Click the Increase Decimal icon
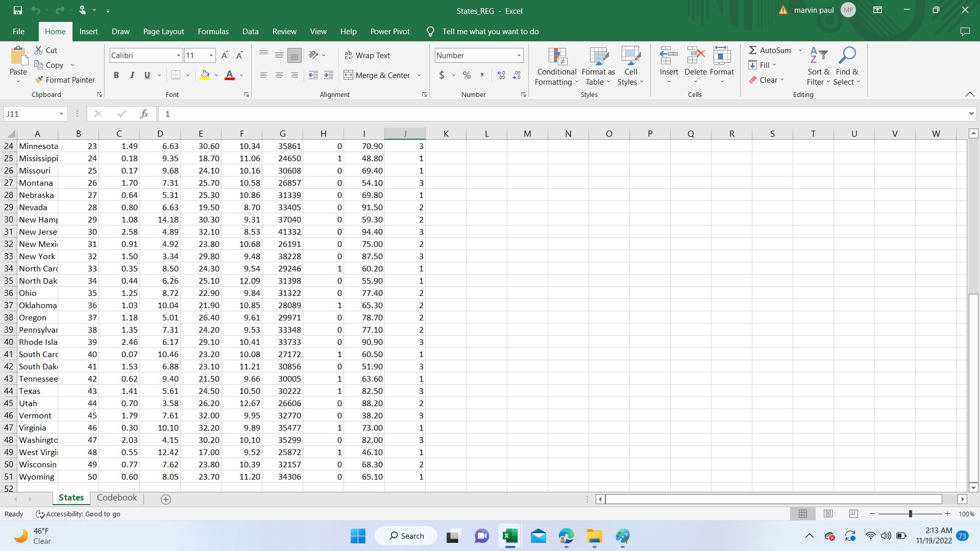Viewport: 980px width, 551px height. pyautogui.click(x=501, y=75)
